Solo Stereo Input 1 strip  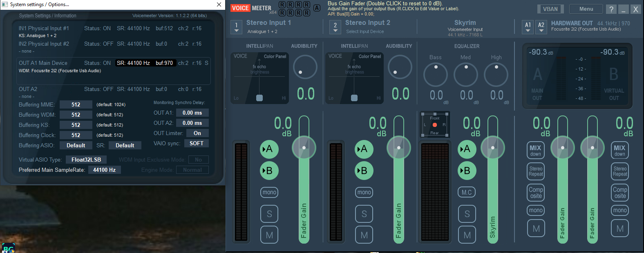click(x=269, y=214)
